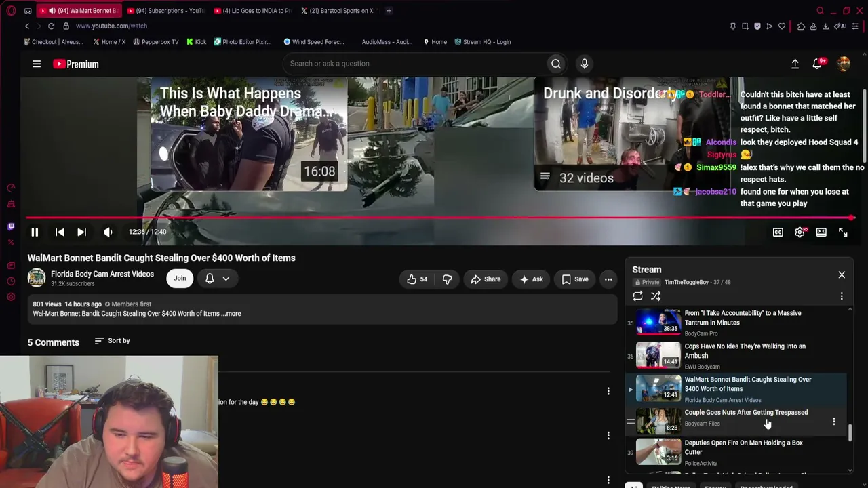Click the search magnifier button
868x488 pixels.
tap(556, 64)
